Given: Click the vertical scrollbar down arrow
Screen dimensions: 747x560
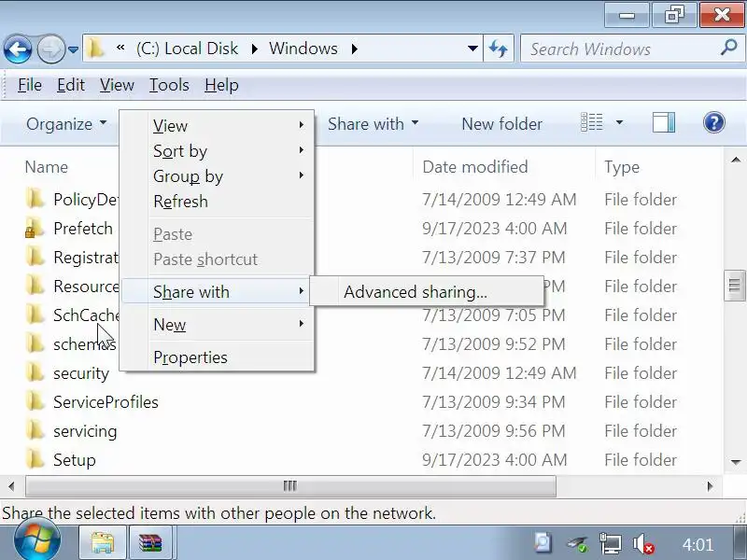Looking at the screenshot, I should (x=735, y=462).
